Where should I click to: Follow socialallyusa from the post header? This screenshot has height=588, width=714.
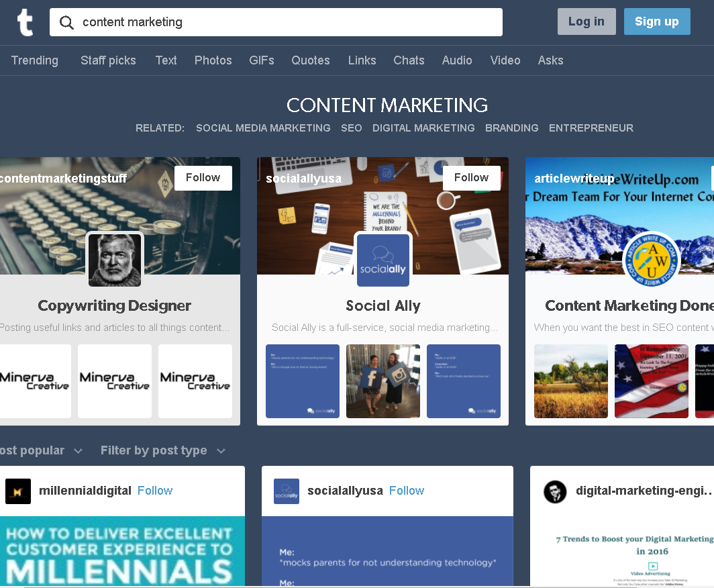[x=407, y=491]
